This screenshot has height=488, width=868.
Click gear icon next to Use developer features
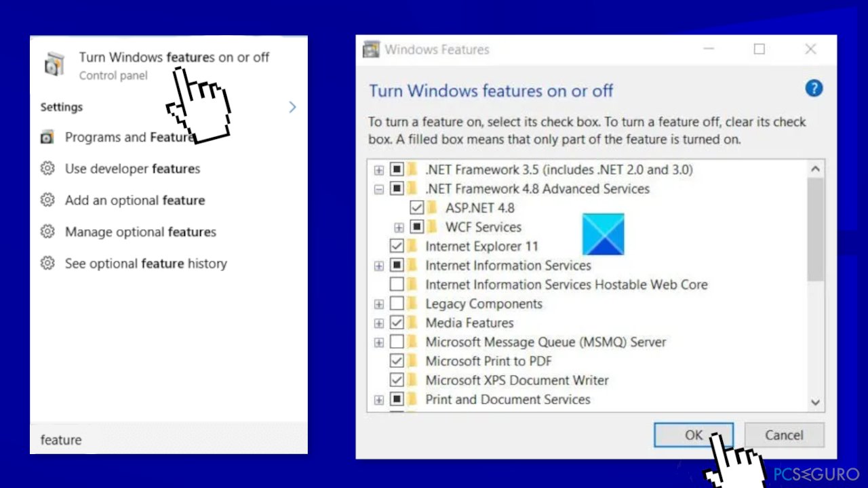click(47, 168)
